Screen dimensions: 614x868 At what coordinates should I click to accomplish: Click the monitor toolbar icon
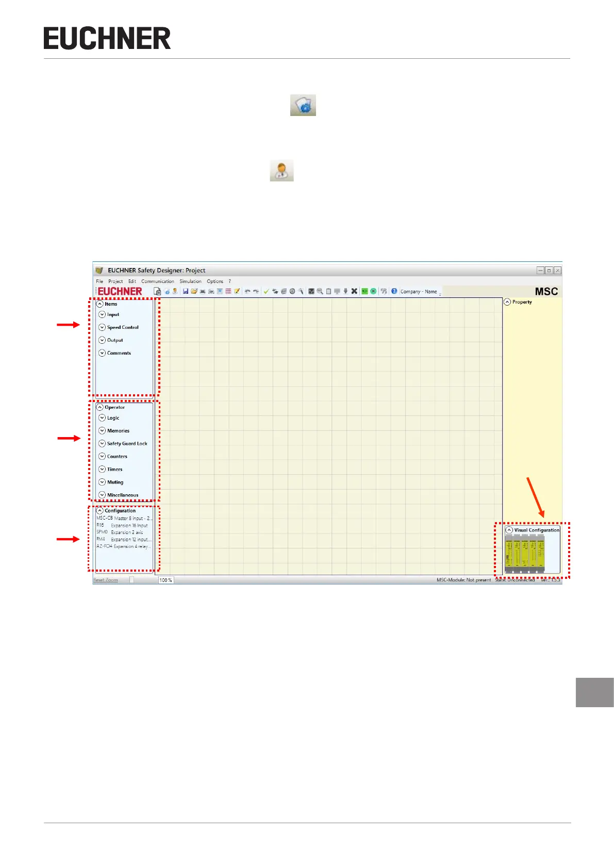click(337, 291)
